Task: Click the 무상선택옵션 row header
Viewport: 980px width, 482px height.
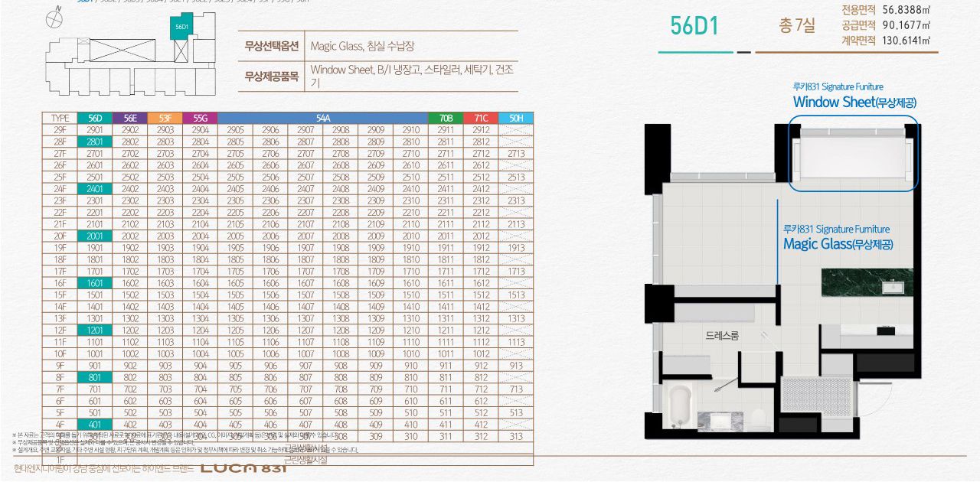Action: coord(270,46)
